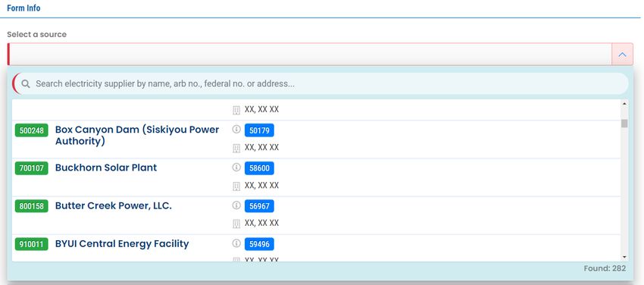Image resolution: width=644 pixels, height=285 pixels.
Task: Focus the electricity supplier search box
Action: pyautogui.click(x=320, y=84)
